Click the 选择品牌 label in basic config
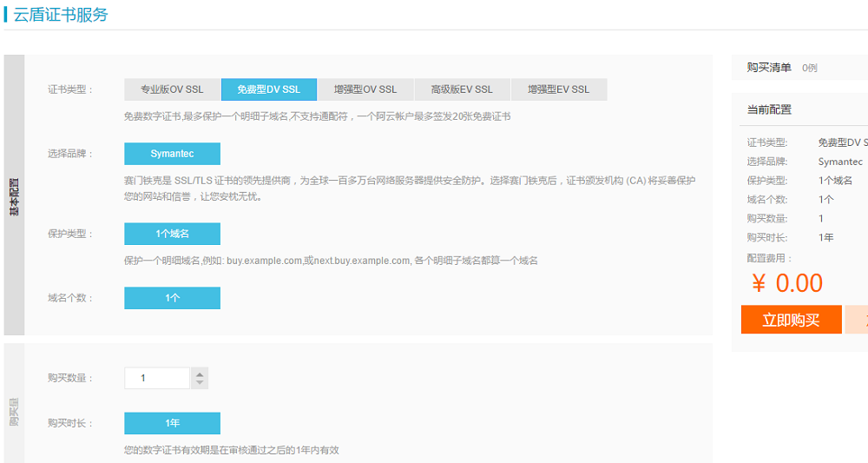 coord(69,154)
